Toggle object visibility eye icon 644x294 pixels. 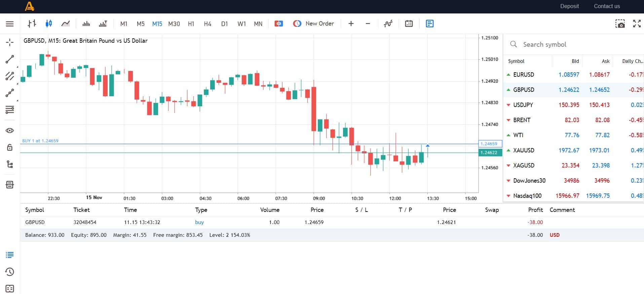[10, 131]
